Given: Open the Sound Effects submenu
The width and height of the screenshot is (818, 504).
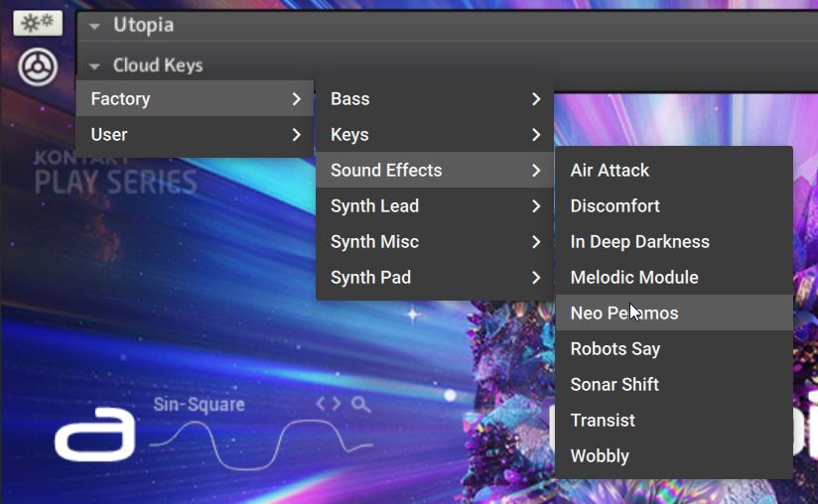Looking at the screenshot, I should pos(435,170).
